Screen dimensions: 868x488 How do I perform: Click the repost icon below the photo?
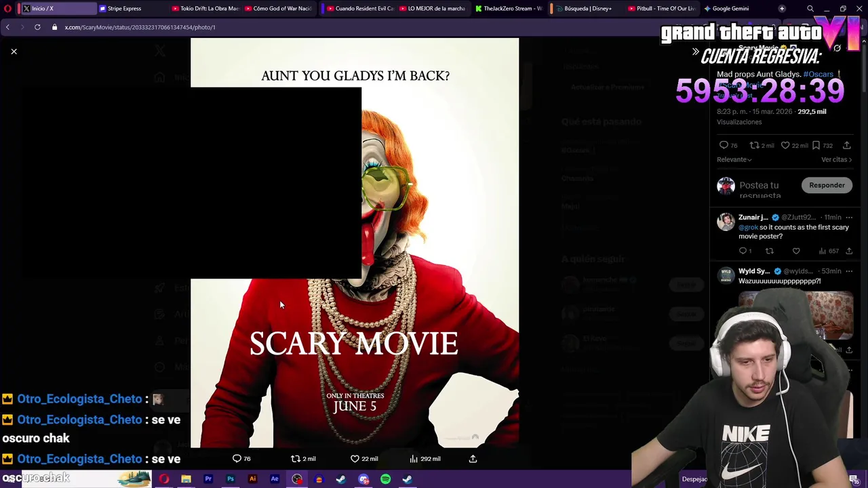pyautogui.click(x=296, y=459)
